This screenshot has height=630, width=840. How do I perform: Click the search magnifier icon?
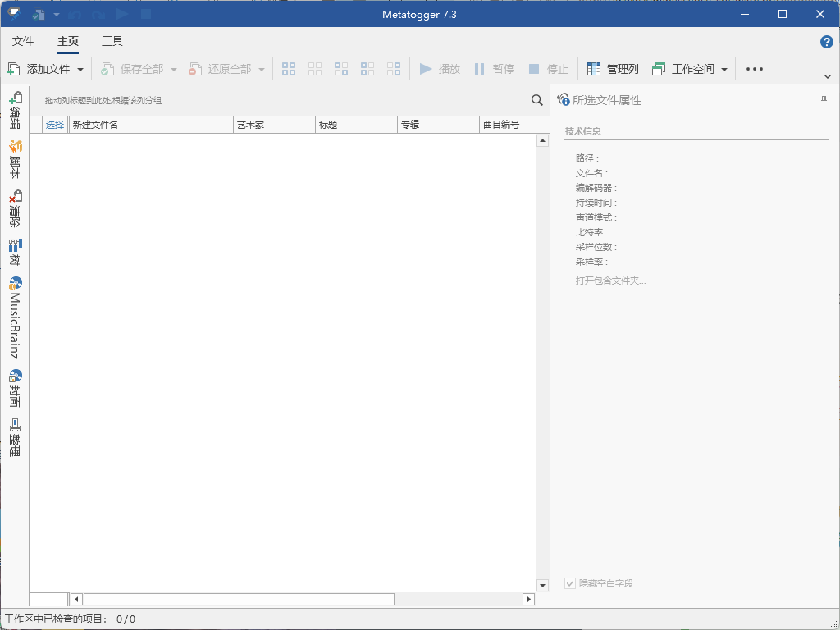(x=537, y=100)
